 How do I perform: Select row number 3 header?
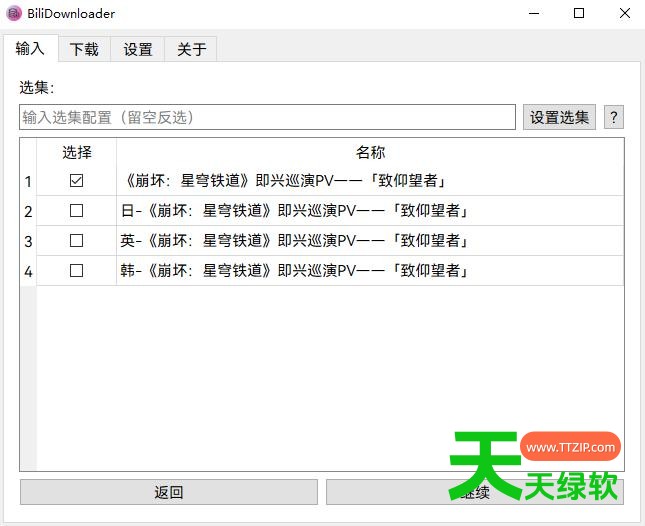(28, 241)
